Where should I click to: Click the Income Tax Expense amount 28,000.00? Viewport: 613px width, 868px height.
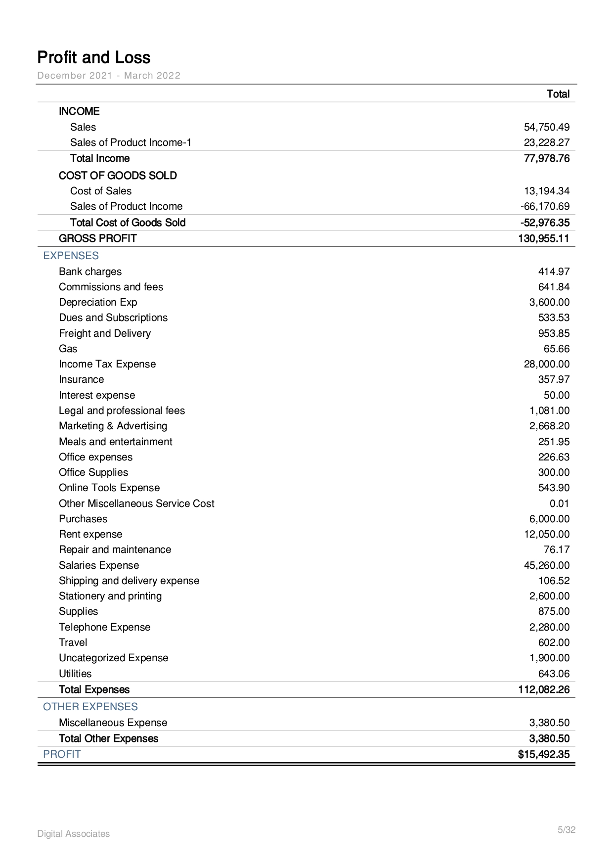click(x=546, y=364)
